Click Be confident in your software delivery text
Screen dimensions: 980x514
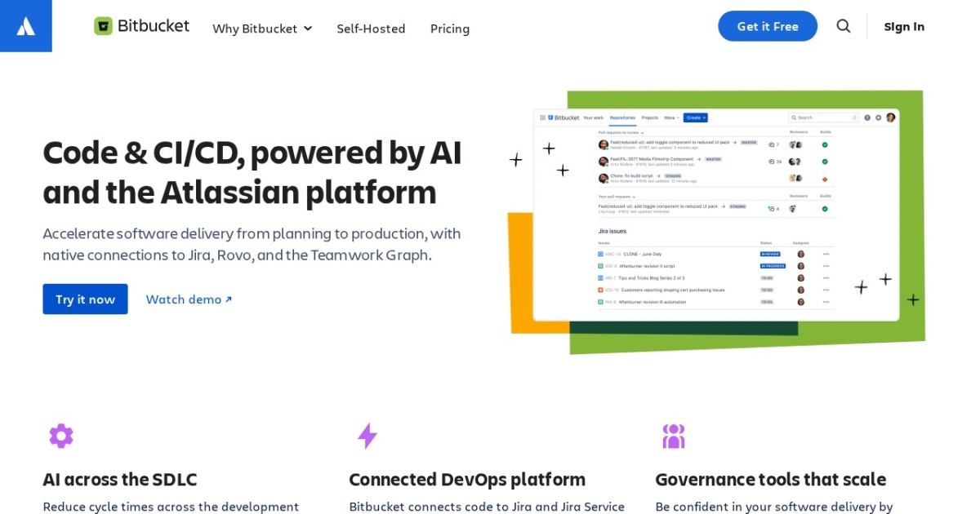pyautogui.click(x=774, y=507)
